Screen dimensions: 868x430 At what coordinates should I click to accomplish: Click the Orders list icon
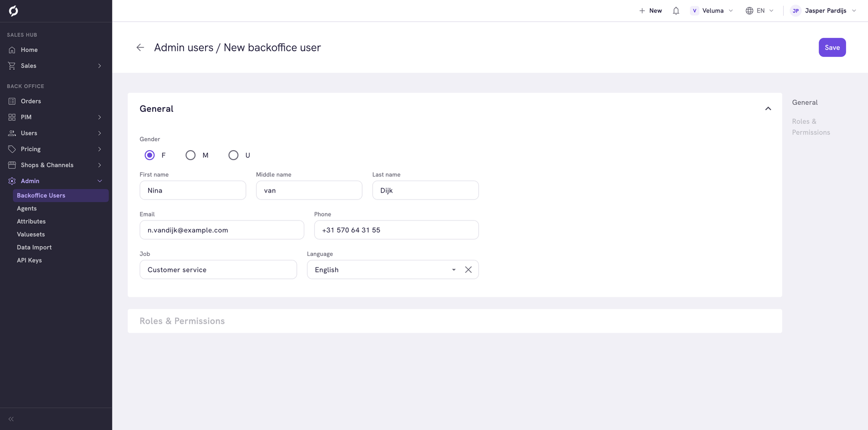point(12,101)
